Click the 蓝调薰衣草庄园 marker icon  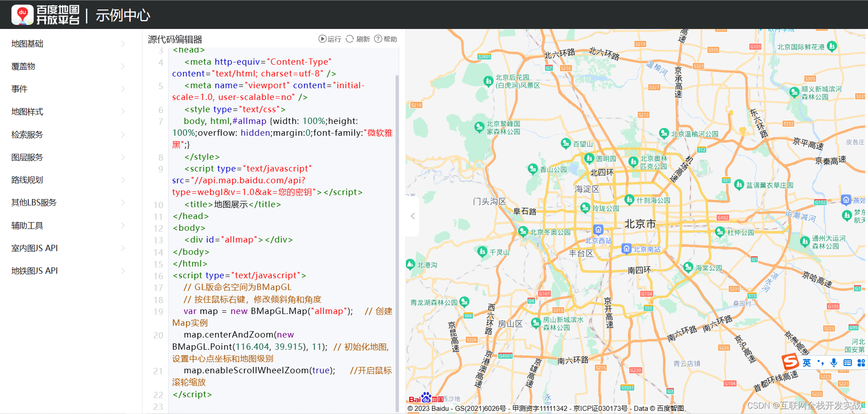click(739, 184)
